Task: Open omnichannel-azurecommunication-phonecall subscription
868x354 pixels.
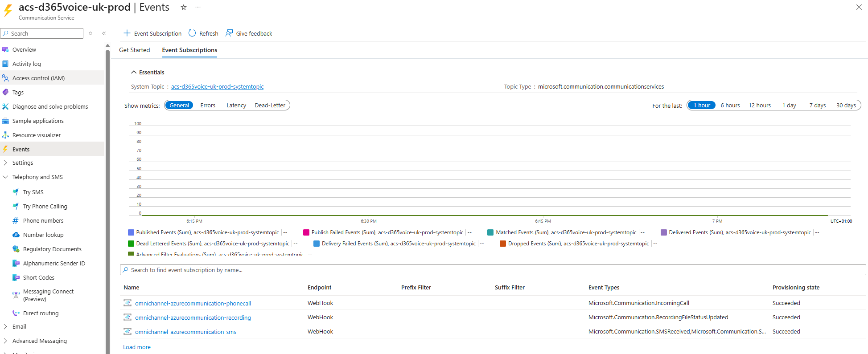Action: [x=193, y=303]
